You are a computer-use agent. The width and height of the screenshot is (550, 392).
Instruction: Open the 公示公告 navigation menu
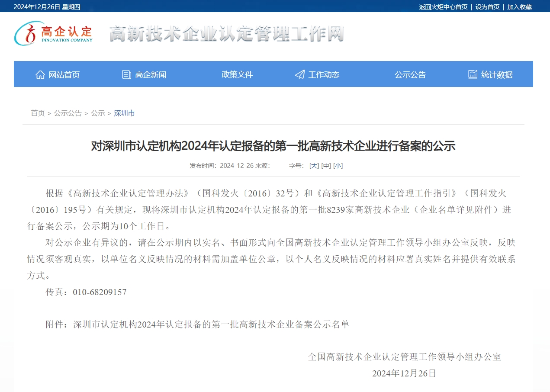410,74
